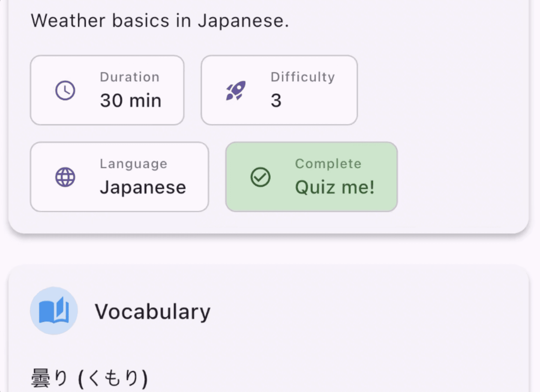Click the blue open-book Vocabulary icon
540x392 pixels.
coord(54,311)
